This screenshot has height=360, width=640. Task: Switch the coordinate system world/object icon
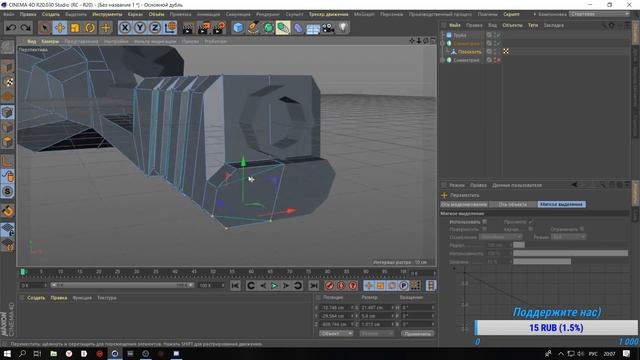point(170,28)
